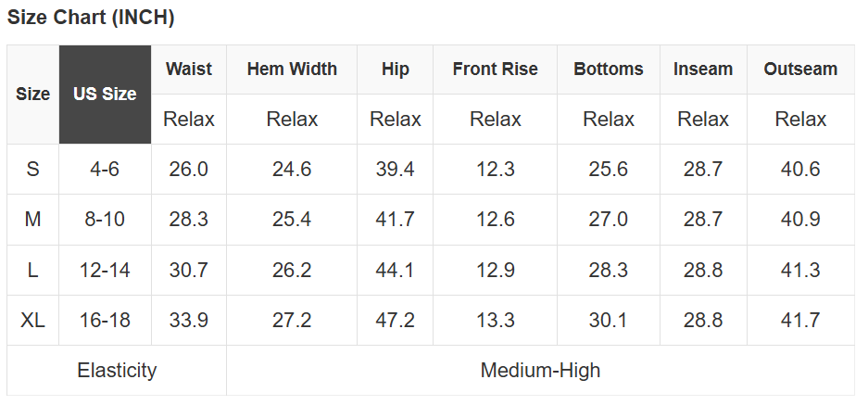This screenshot has width=868, height=405.
Task: Click the Inseam column header
Action: (x=703, y=70)
